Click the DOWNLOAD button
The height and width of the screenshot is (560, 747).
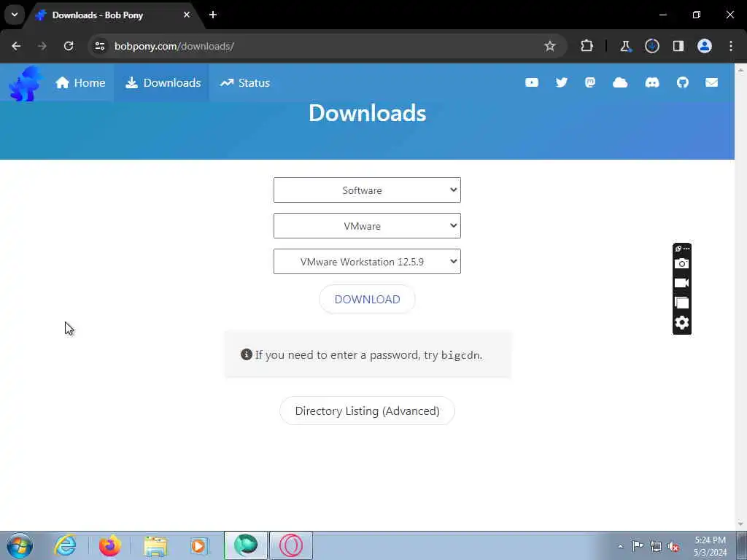click(x=367, y=299)
